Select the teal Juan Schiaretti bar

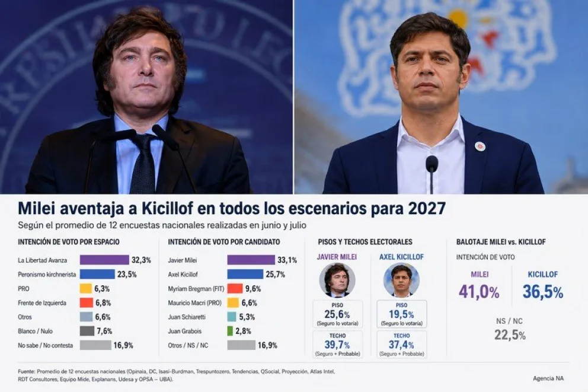pyautogui.click(x=232, y=317)
